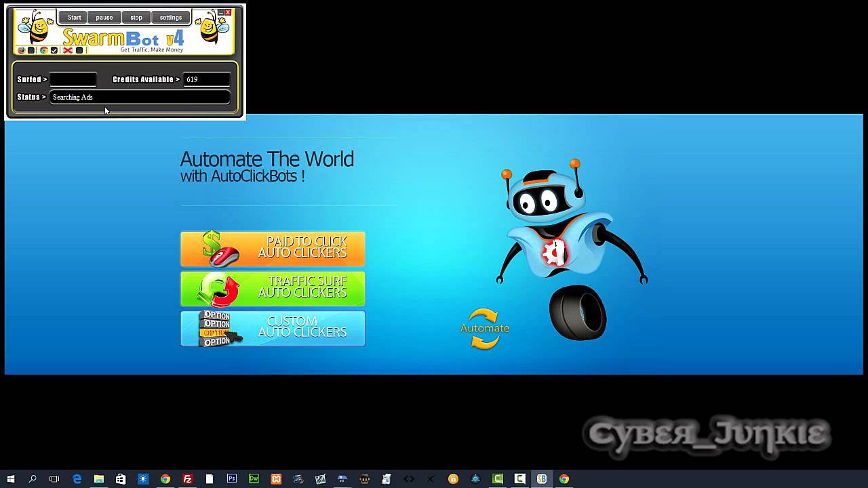Open SwarmBot settings

(171, 18)
